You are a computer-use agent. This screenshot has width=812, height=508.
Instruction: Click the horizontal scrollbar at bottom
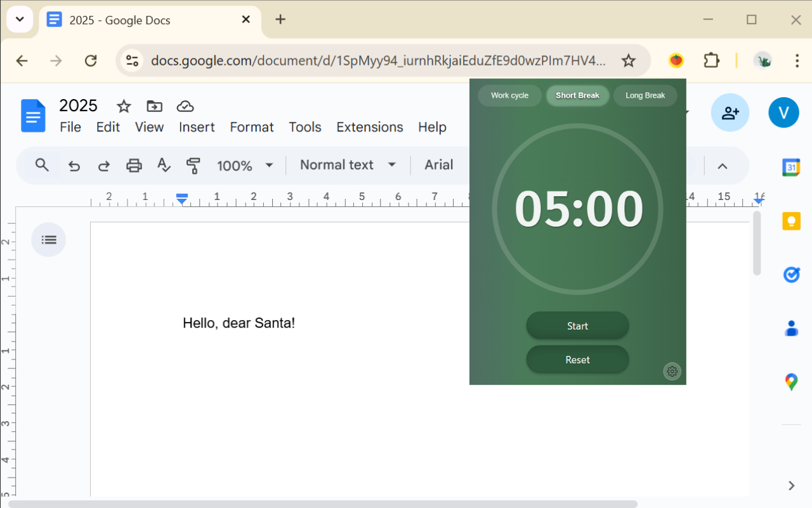coord(322,504)
